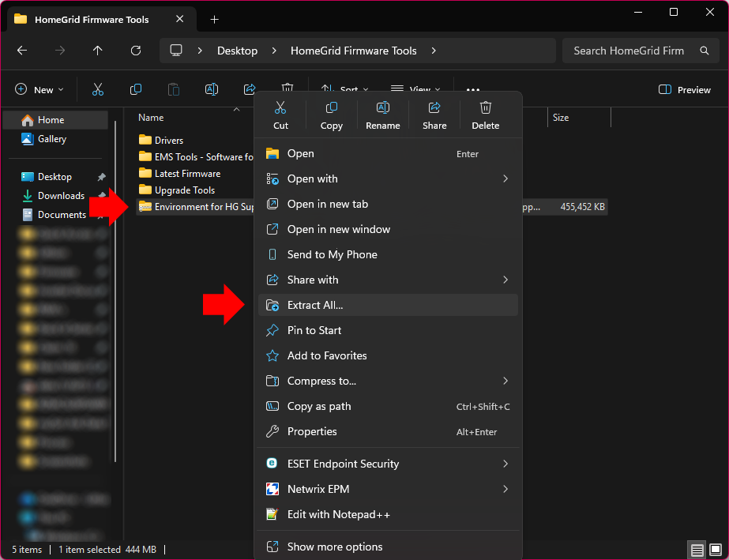Switch to Details view in status bar
The width and height of the screenshot is (729, 560).
[x=697, y=550]
